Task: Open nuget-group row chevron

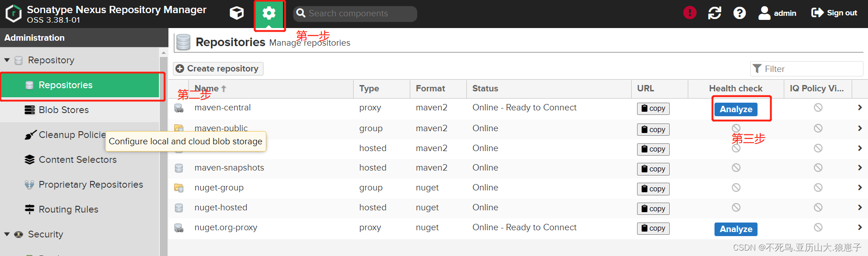Action: click(x=859, y=188)
